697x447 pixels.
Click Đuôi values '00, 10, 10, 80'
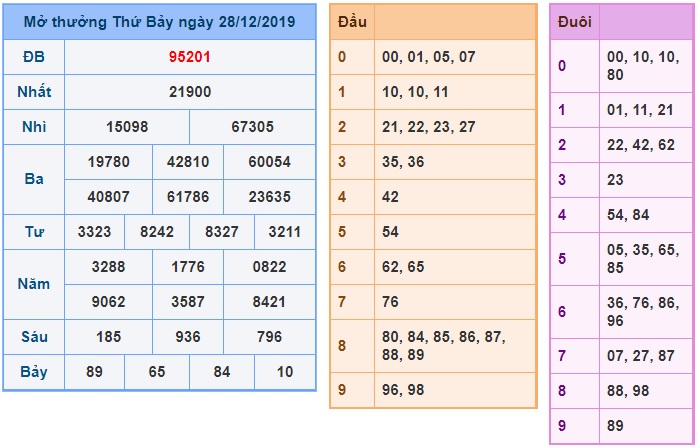(643, 66)
